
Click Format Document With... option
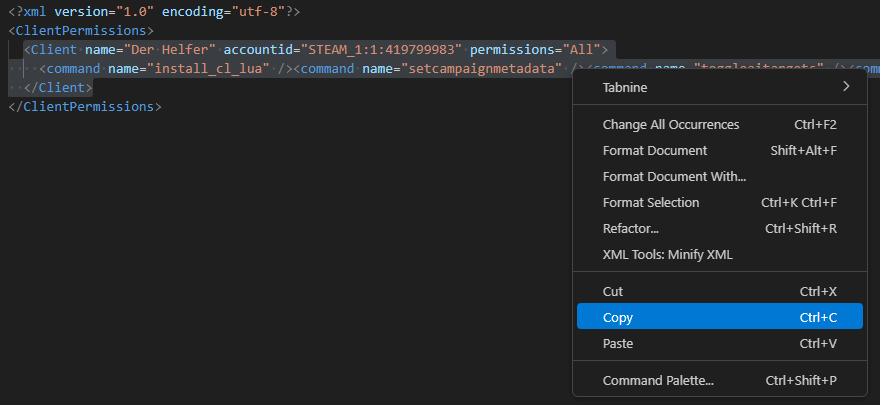(674, 177)
